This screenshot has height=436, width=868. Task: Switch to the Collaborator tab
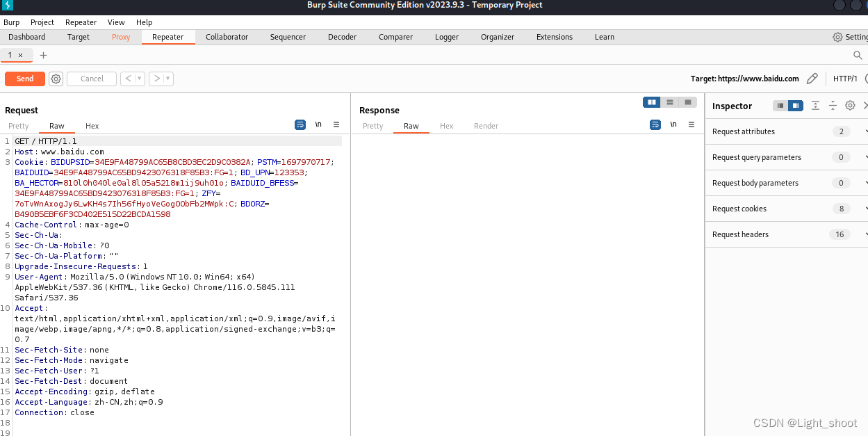click(x=227, y=37)
